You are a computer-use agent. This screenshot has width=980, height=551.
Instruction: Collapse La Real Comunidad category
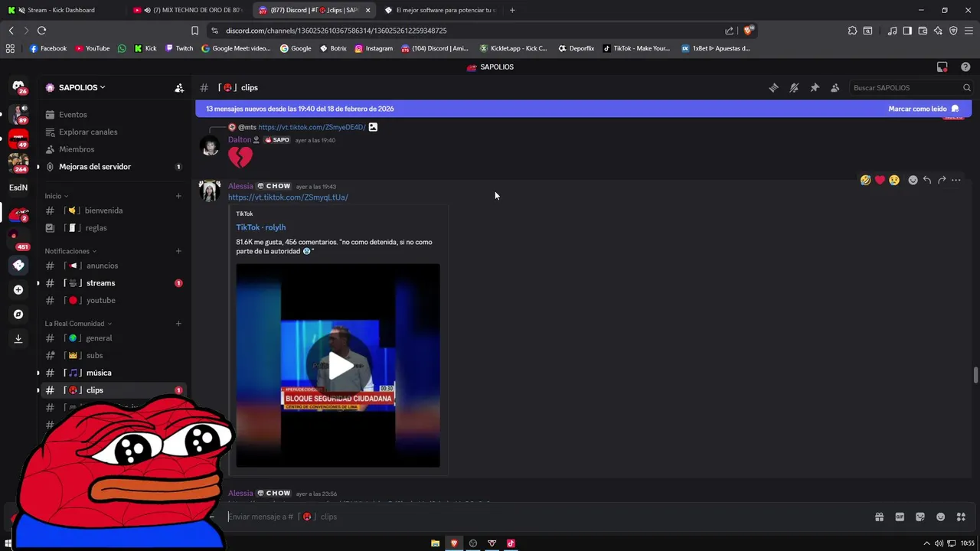[78, 324]
